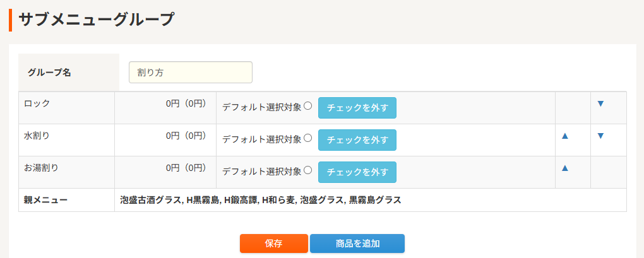Uncheck default via チェックを外す for お湯割り
Screen dimensions: 644x258
pos(357,172)
